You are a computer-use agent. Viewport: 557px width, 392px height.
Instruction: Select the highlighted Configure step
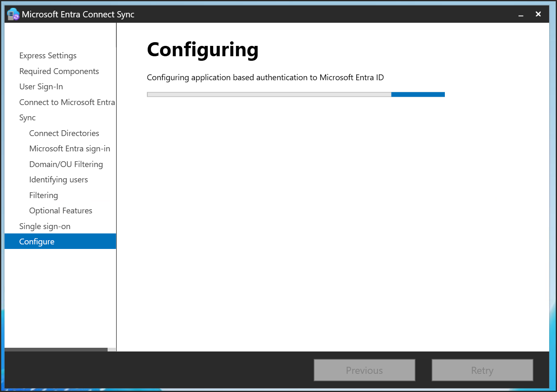[60, 241]
